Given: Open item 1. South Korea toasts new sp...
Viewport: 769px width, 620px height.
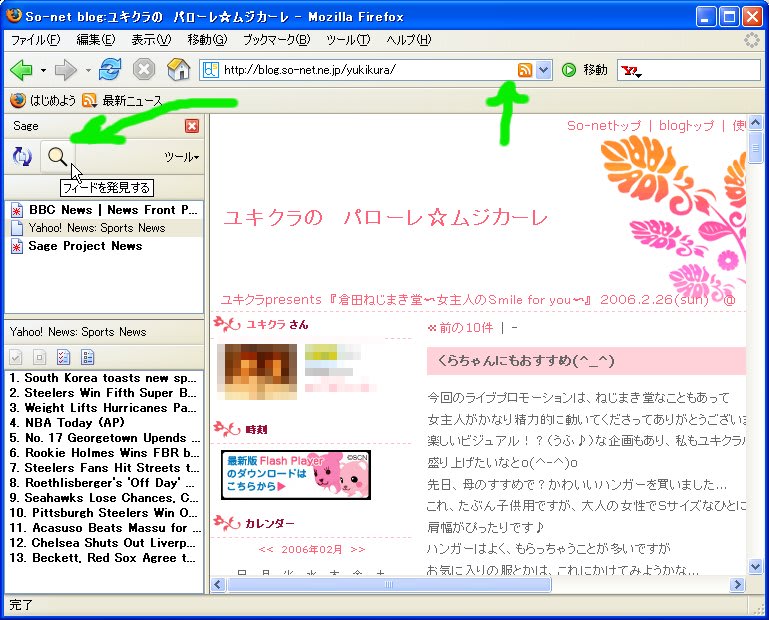Looking at the screenshot, I should pyautogui.click(x=104, y=378).
